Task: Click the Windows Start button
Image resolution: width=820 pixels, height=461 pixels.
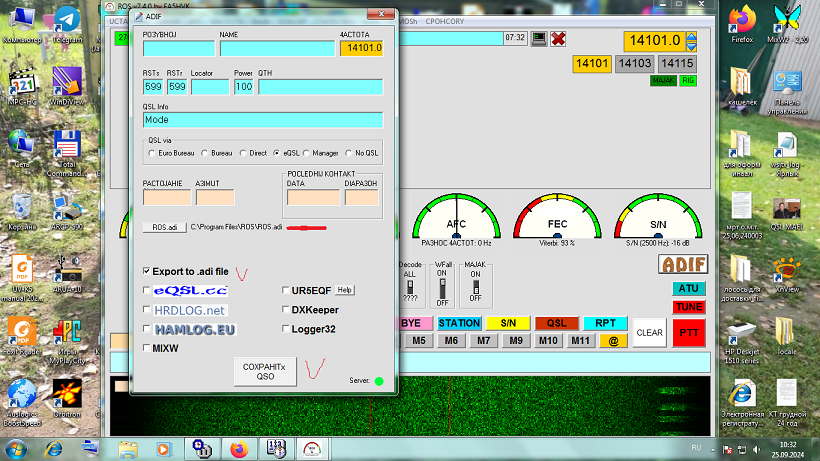Action: pos(20,449)
